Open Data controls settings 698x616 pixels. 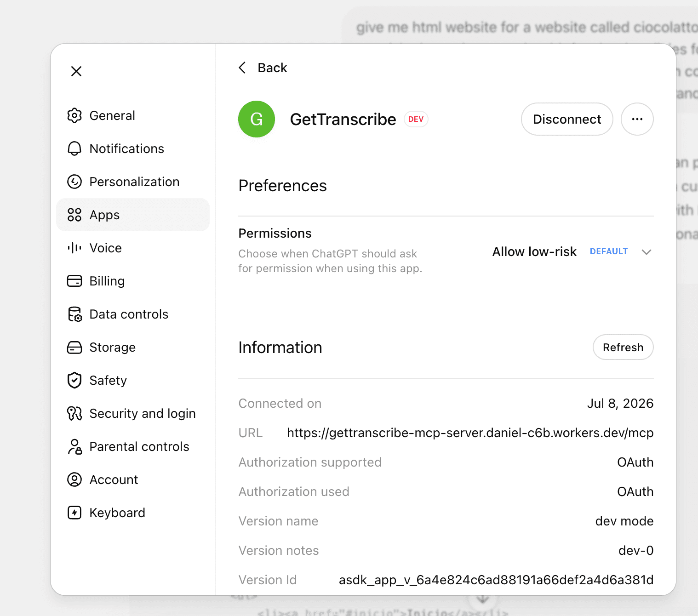[133, 314]
